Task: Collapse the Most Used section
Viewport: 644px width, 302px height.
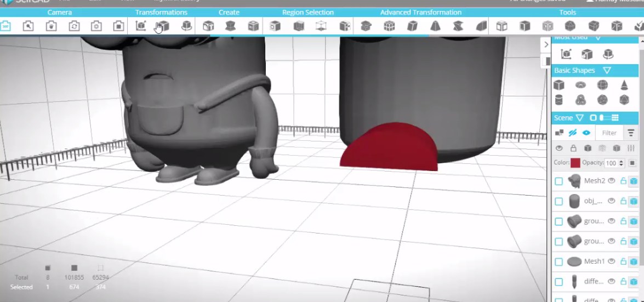Action: [598, 38]
